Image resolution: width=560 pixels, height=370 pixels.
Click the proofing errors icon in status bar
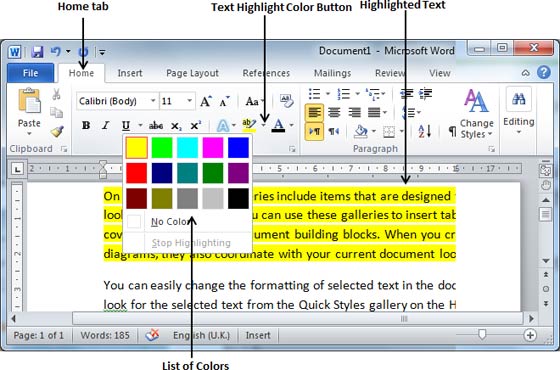[x=152, y=335]
